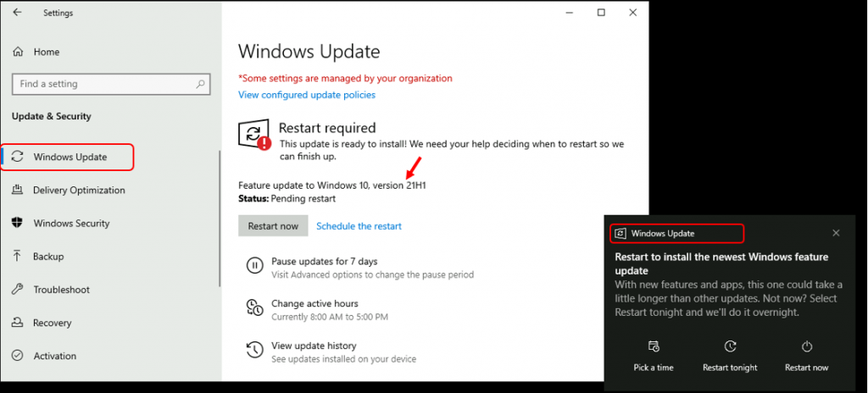Click the Home house icon

coord(19,52)
